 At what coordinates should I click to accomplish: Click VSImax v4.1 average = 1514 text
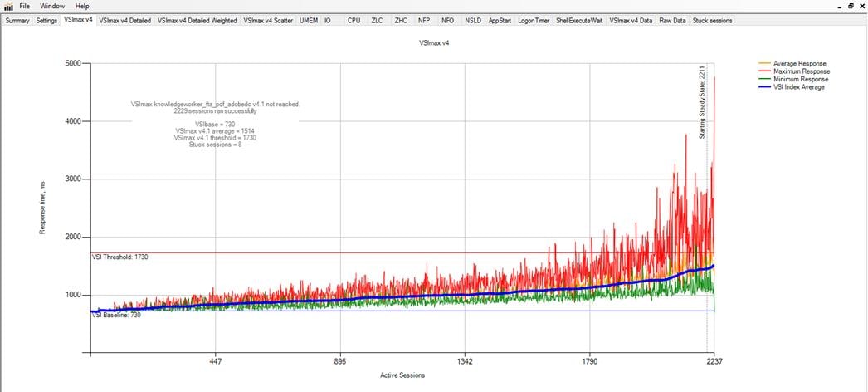coord(214,130)
